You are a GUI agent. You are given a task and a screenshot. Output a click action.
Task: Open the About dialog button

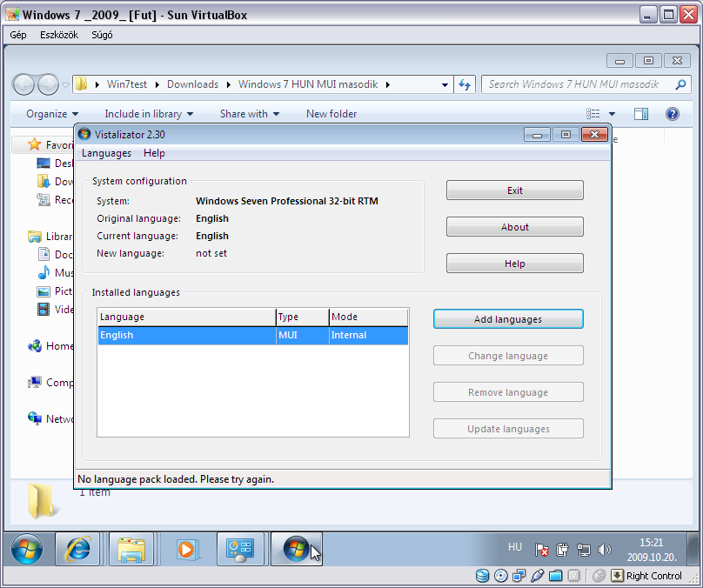pyautogui.click(x=515, y=227)
